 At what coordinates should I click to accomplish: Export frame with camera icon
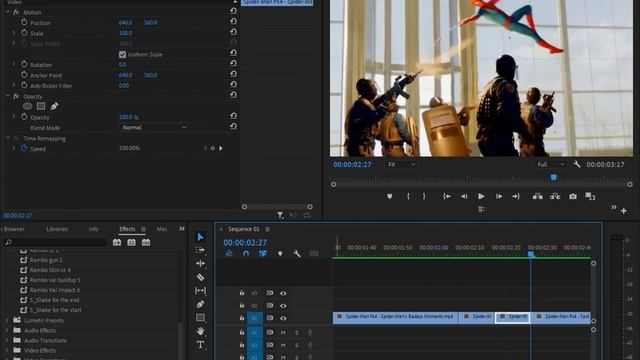coord(573,196)
